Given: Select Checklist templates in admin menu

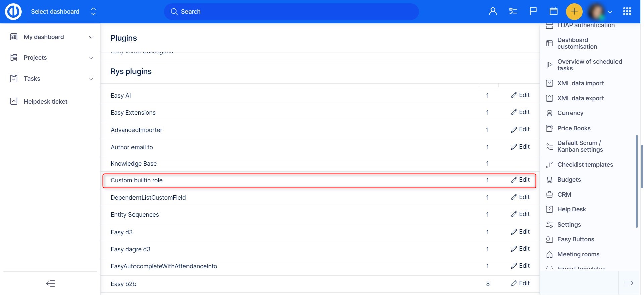Looking at the screenshot, I should tap(585, 165).
